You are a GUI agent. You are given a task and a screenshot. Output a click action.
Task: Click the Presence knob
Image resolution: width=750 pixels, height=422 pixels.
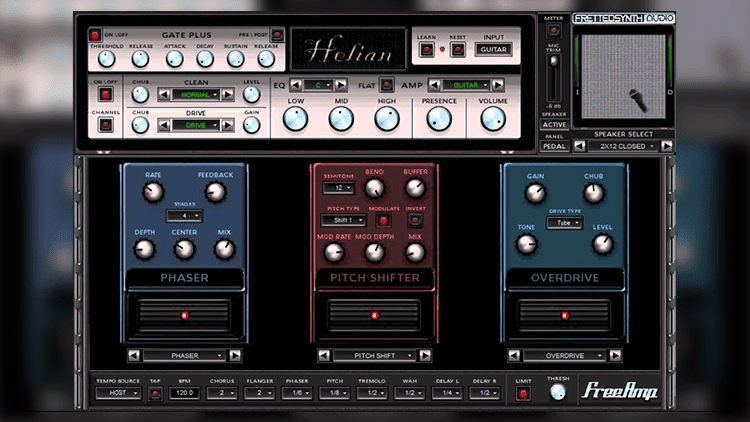(439, 119)
